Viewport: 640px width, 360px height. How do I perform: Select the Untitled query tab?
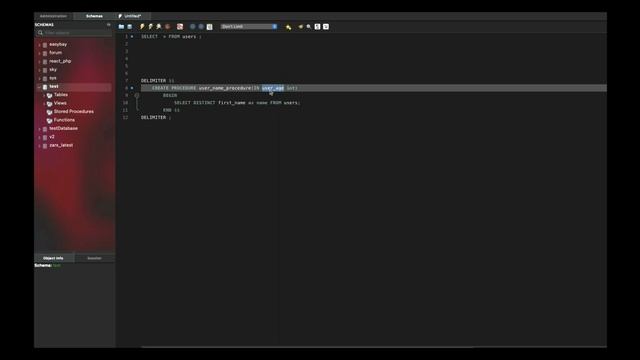pyautogui.click(x=132, y=16)
